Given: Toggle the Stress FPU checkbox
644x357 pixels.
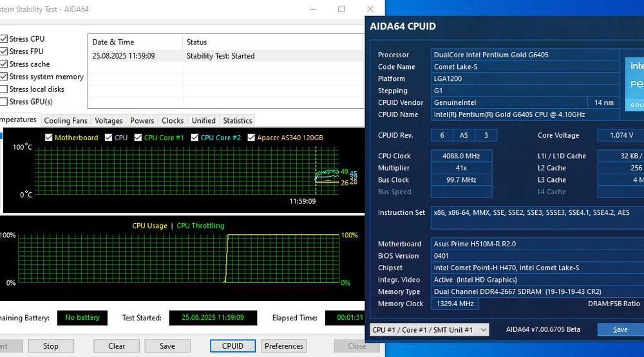Looking at the screenshot, I should coord(4,51).
